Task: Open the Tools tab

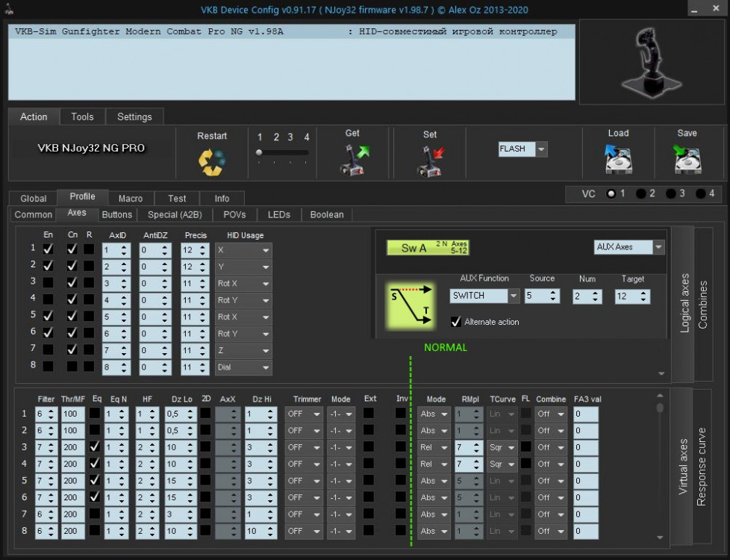Action: pyautogui.click(x=82, y=116)
